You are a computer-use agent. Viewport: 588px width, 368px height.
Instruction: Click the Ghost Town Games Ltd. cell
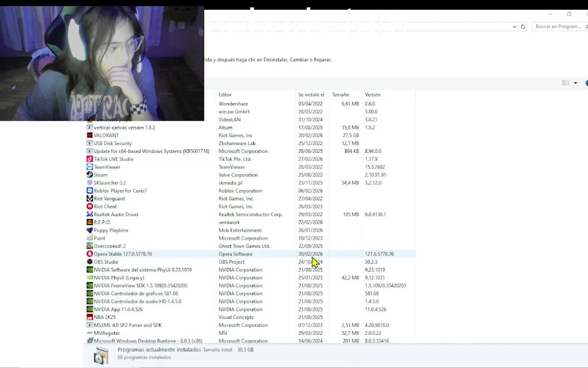244,246
